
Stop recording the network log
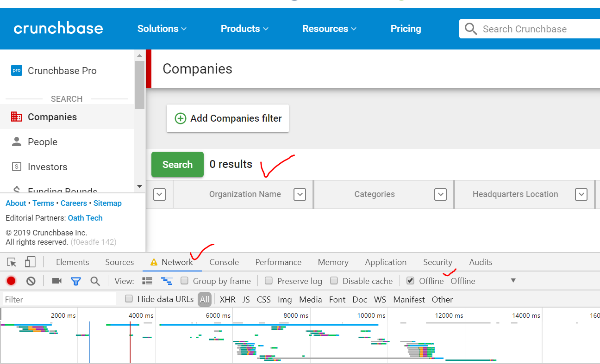[x=11, y=281]
